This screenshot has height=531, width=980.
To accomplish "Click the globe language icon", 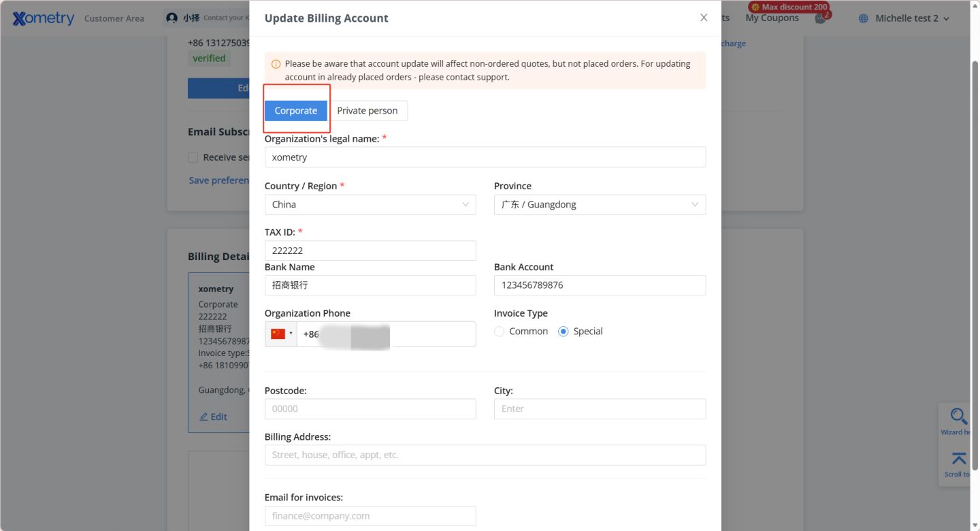I will (x=864, y=18).
